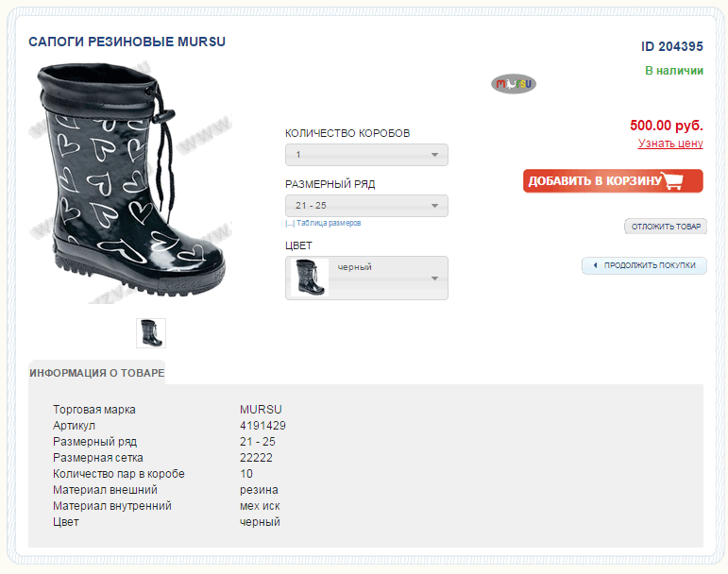728x574 pixels.
Task: Click the arrow icon beside "Продолжить покупки"
Action: (x=594, y=266)
